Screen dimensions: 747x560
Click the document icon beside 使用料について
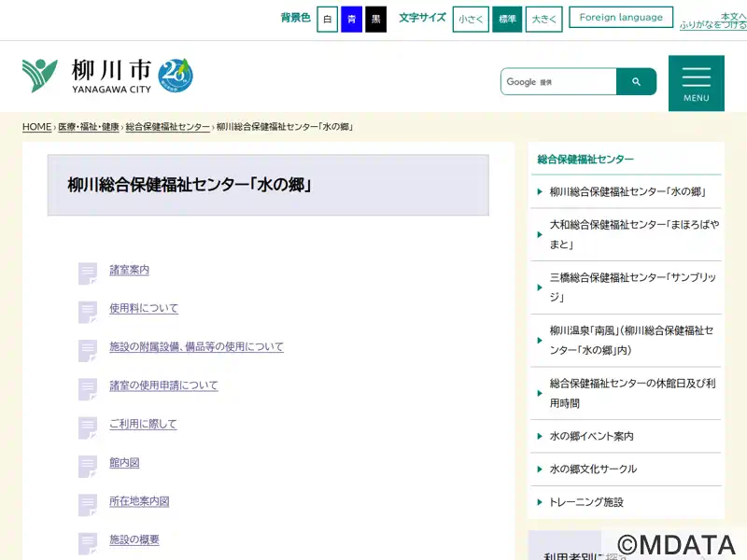[x=88, y=310]
